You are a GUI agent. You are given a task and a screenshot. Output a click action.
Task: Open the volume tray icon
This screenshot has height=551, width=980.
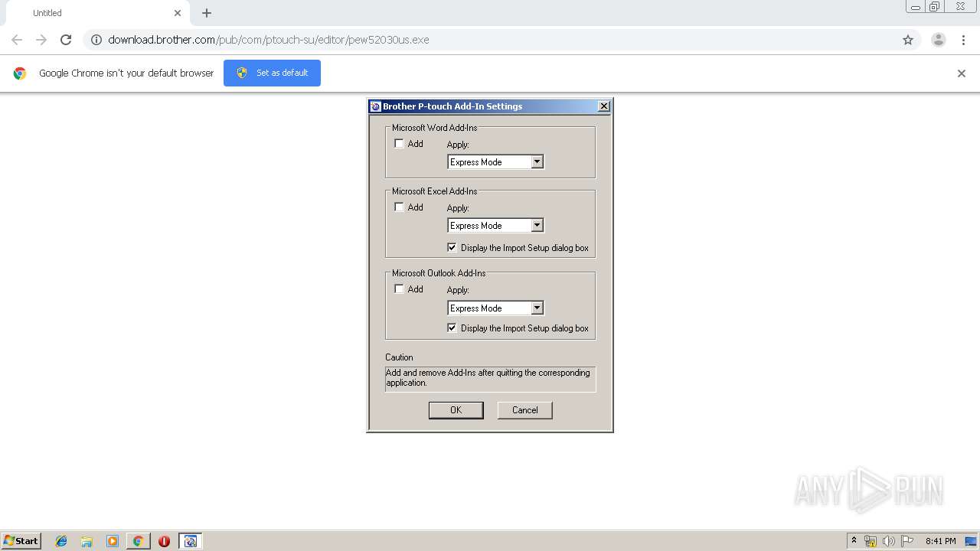(889, 541)
